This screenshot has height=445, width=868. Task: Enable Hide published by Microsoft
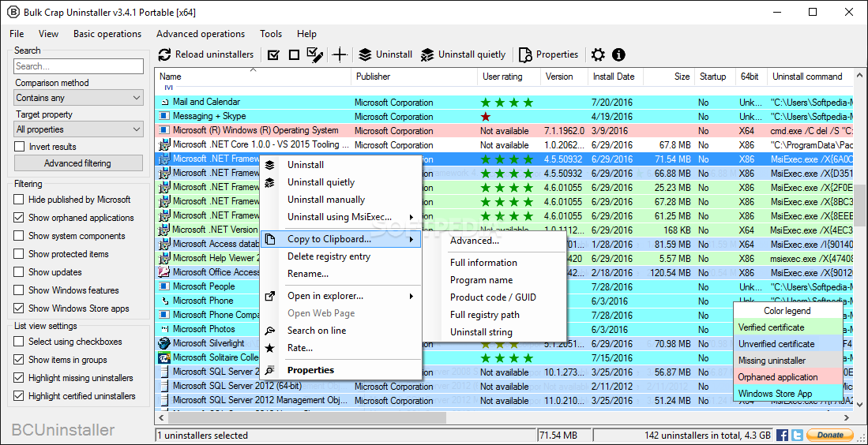point(19,200)
